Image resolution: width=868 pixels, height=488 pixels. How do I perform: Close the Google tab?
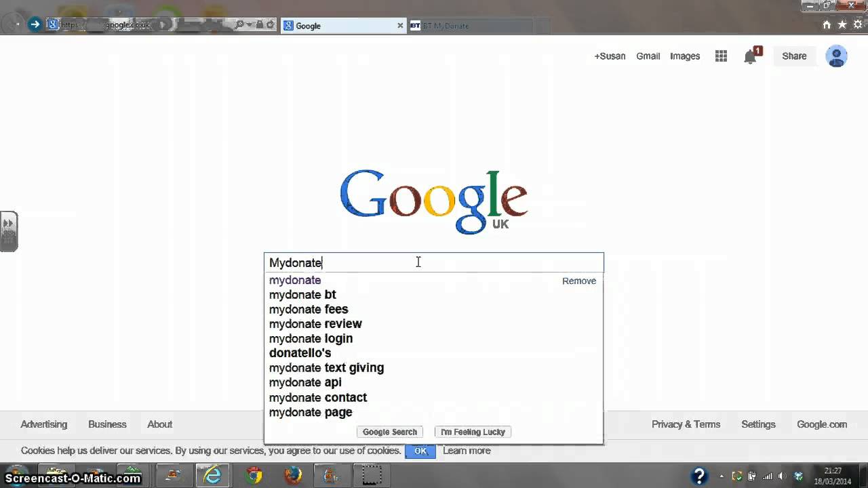[400, 26]
